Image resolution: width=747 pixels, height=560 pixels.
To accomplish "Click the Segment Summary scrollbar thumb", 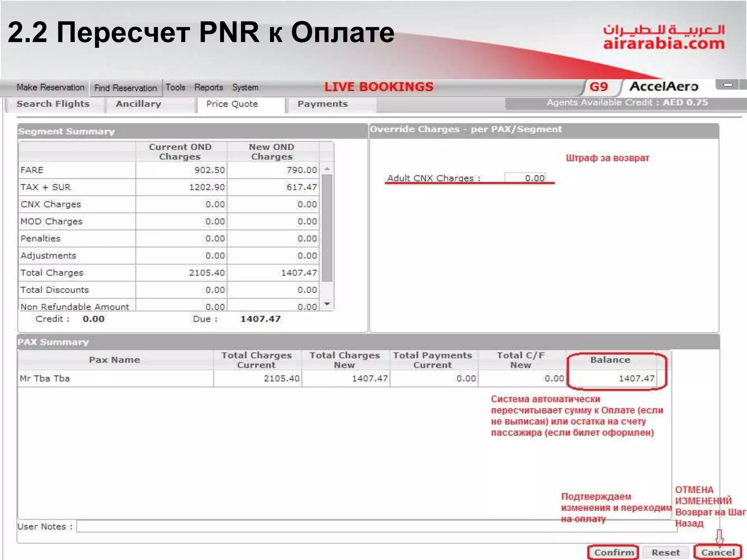I will [x=327, y=228].
